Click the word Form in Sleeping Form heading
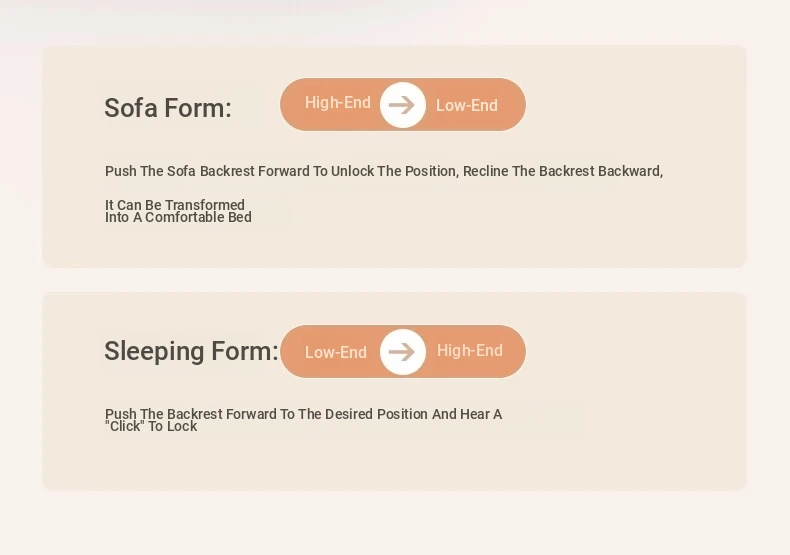This screenshot has width=790, height=555. [x=244, y=351]
